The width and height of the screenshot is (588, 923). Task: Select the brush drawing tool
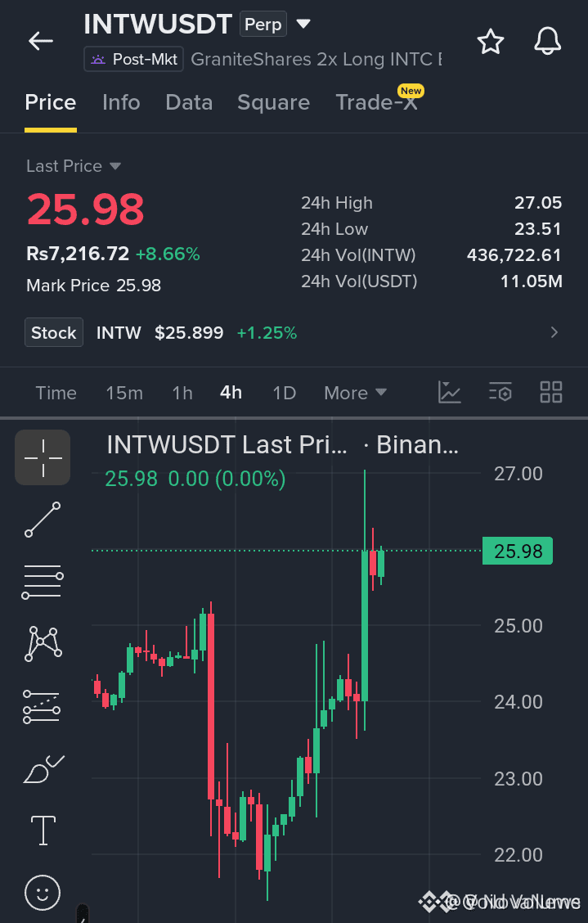tap(43, 769)
